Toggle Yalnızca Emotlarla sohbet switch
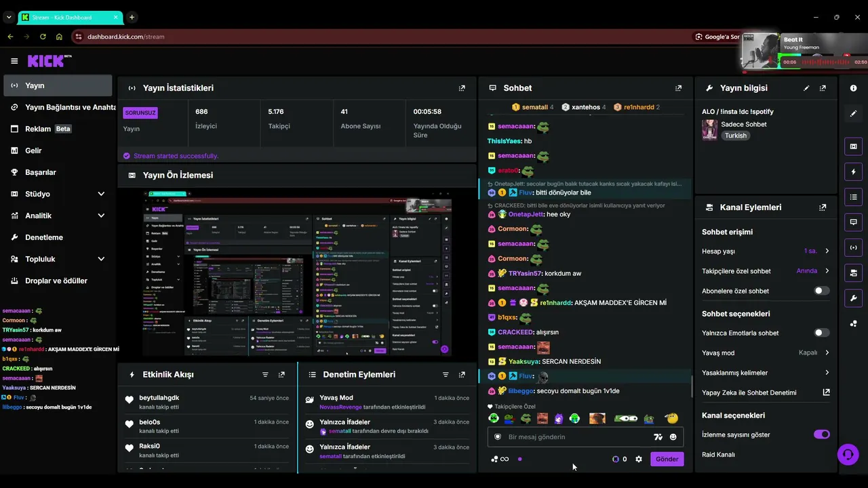Viewport: 868px width, 488px height. click(821, 333)
